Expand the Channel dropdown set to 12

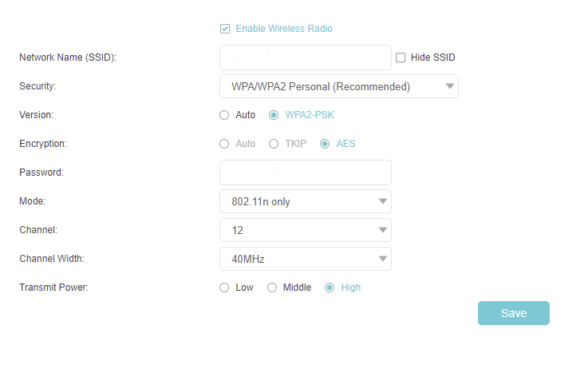coord(305,230)
